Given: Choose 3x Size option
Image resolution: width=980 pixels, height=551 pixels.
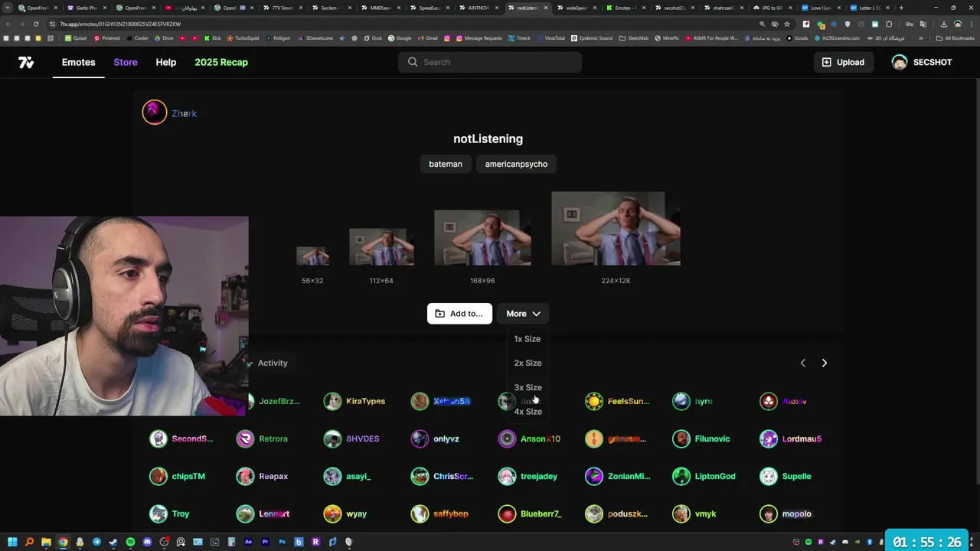Looking at the screenshot, I should pos(528,387).
